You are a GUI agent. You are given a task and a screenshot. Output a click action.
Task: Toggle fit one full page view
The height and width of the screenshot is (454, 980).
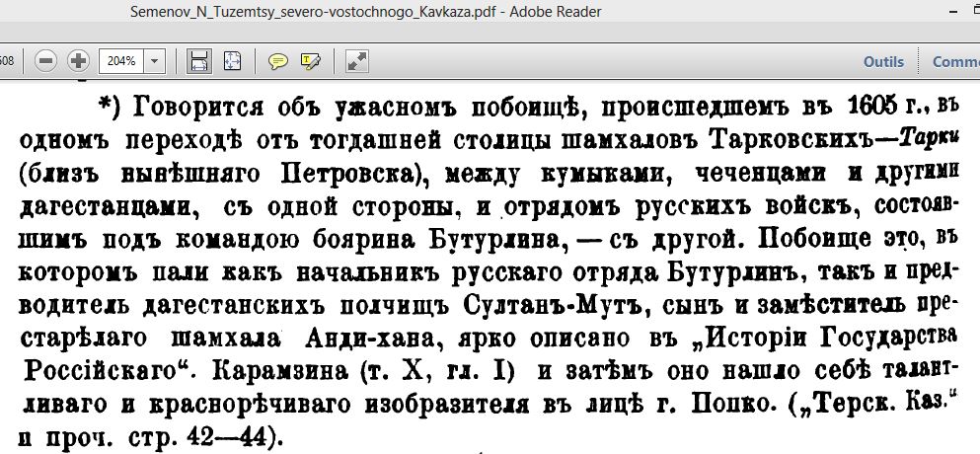(x=233, y=61)
